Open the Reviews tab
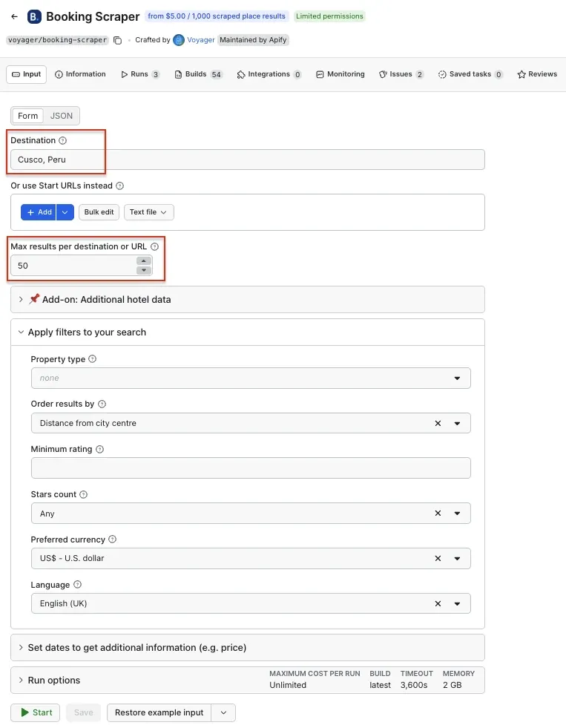 (x=537, y=74)
